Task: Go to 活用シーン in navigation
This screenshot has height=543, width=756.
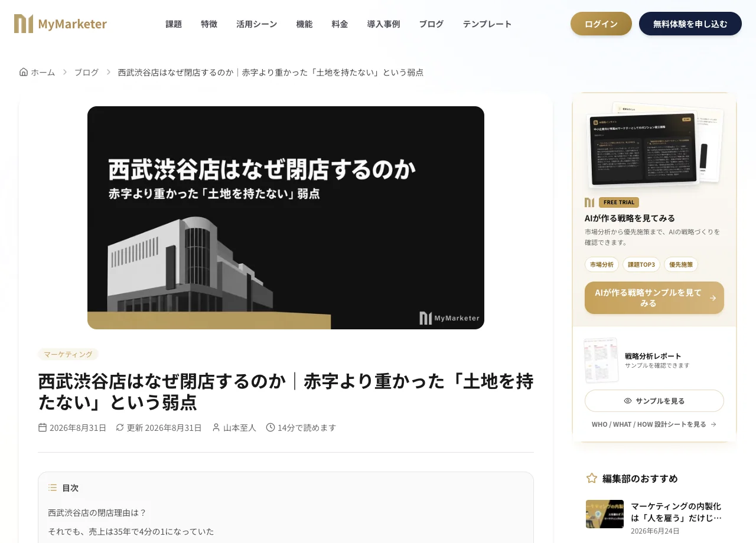Action: click(256, 24)
